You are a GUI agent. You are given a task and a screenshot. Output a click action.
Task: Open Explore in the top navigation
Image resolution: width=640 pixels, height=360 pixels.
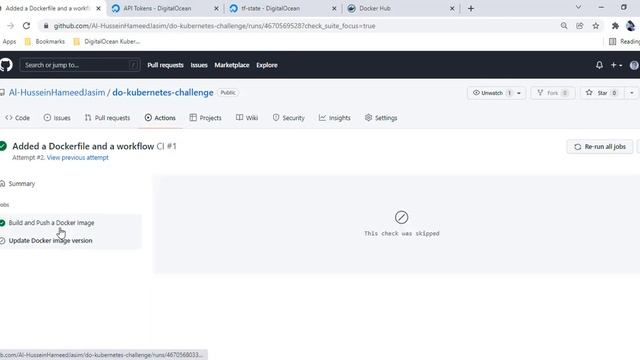pos(267,65)
